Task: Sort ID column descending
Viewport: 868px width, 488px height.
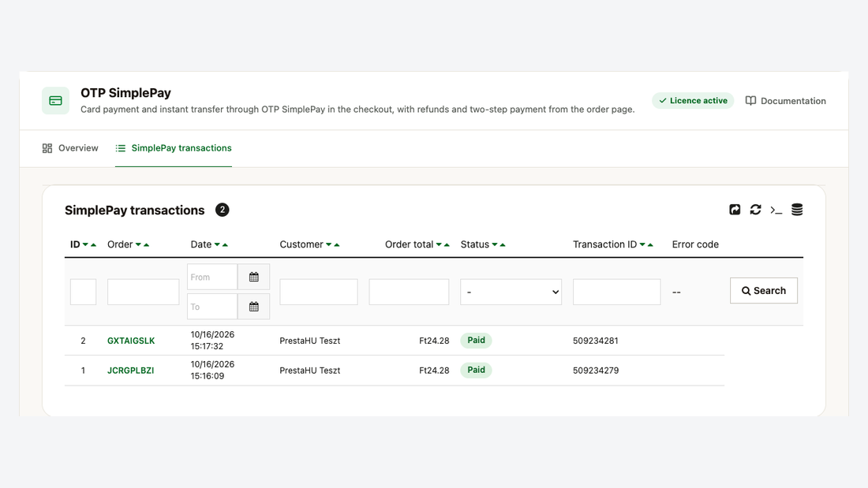Action: pos(86,244)
